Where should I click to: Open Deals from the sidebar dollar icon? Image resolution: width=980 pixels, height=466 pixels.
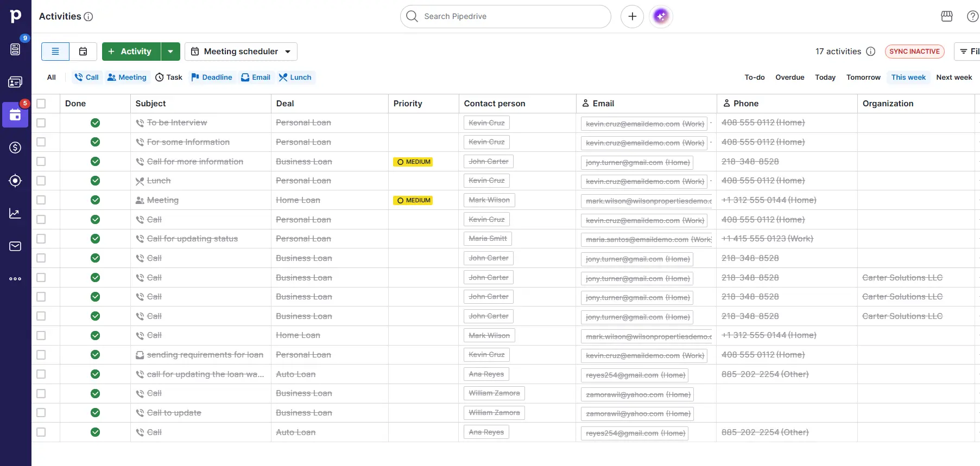click(x=15, y=148)
